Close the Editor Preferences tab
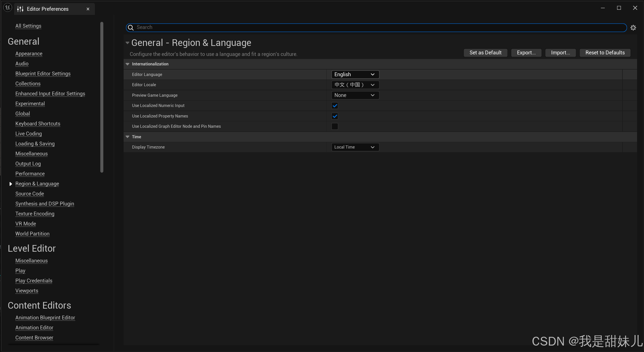 click(x=88, y=9)
